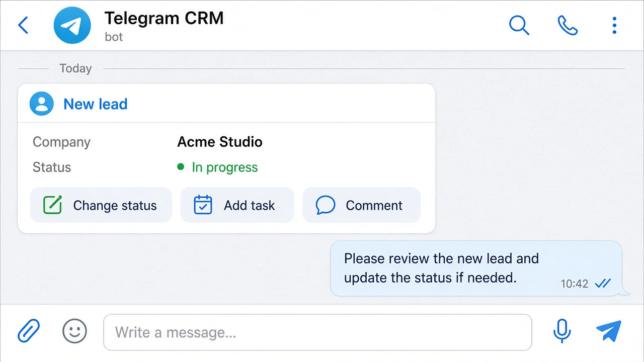Click the double-check read receipt
The image size is (644, 362).
tap(603, 284)
